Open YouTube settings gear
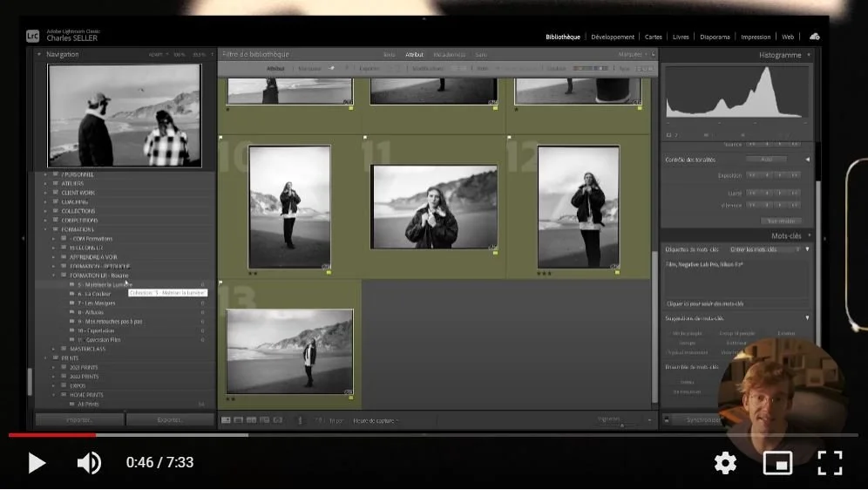 click(x=725, y=463)
